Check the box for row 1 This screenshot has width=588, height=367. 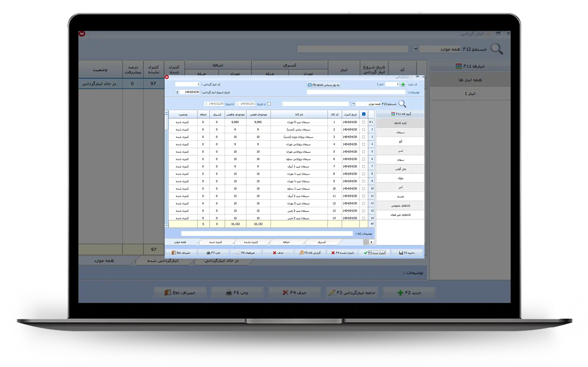[x=364, y=122]
